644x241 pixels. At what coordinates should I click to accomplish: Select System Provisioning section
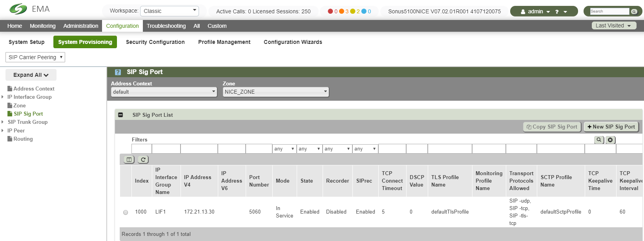point(85,42)
